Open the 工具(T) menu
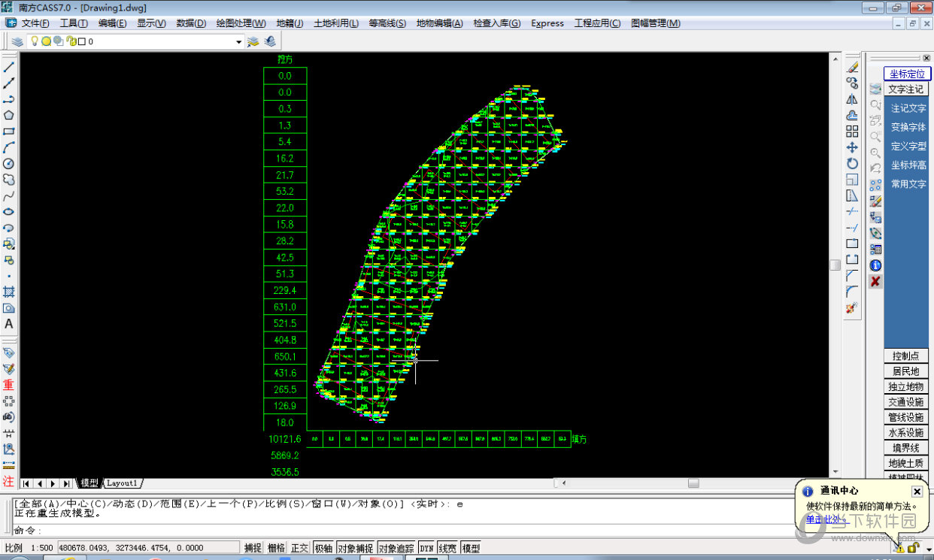This screenshot has width=934, height=560. tap(74, 23)
